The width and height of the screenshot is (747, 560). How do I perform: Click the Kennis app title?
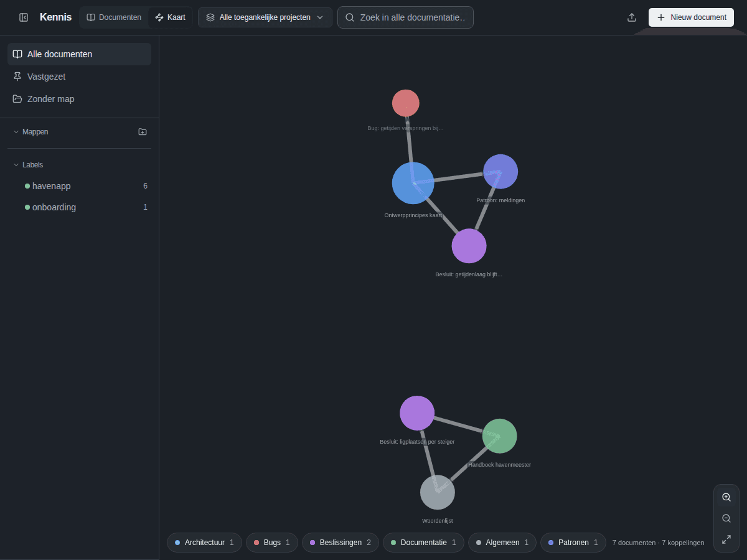(x=55, y=17)
